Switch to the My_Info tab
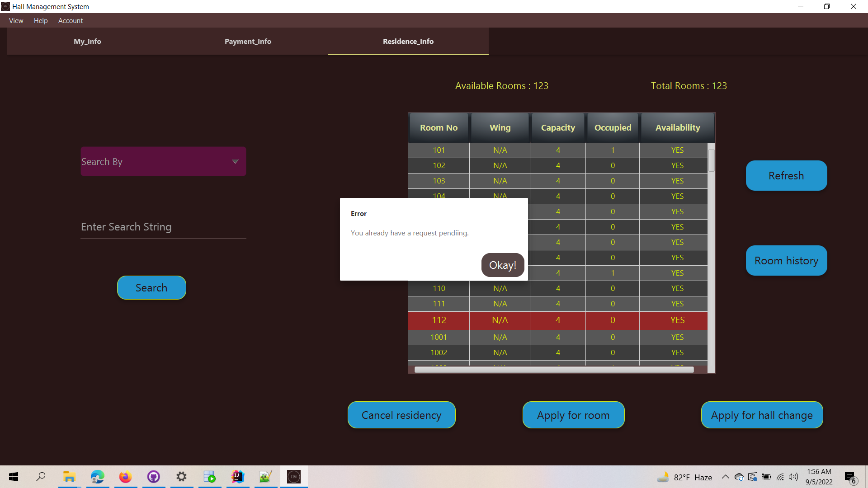Screen dimensions: 868x488 87,41
